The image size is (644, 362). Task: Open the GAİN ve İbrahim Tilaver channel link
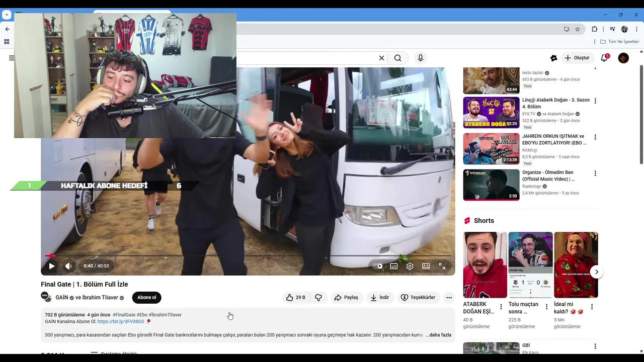tap(87, 298)
